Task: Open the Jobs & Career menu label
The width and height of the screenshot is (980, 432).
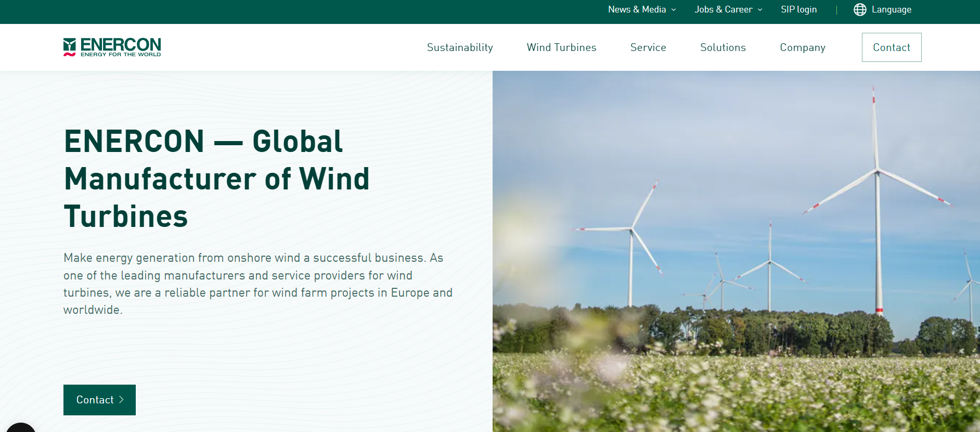Action: [723, 10]
